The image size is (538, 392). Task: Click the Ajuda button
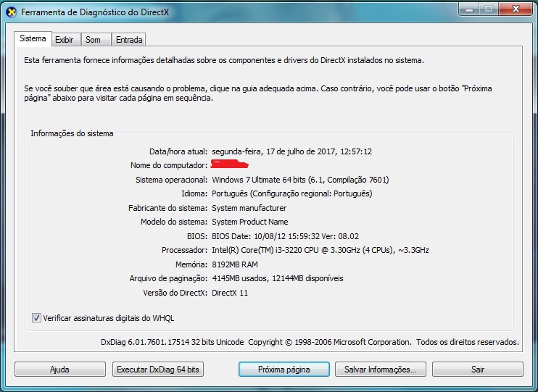click(x=59, y=370)
